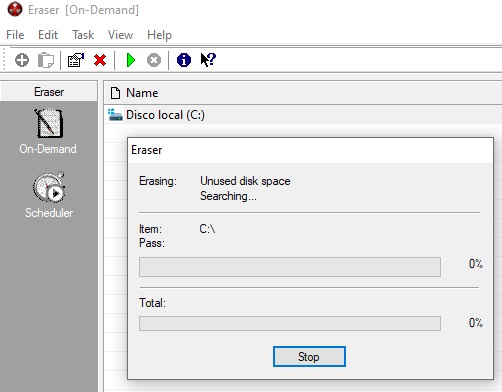Click the Total progress bar
Viewport: 502px width, 392px height.
pos(290,323)
